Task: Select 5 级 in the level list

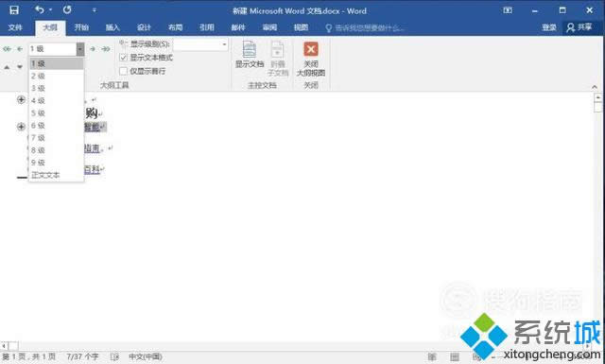Action: point(57,113)
